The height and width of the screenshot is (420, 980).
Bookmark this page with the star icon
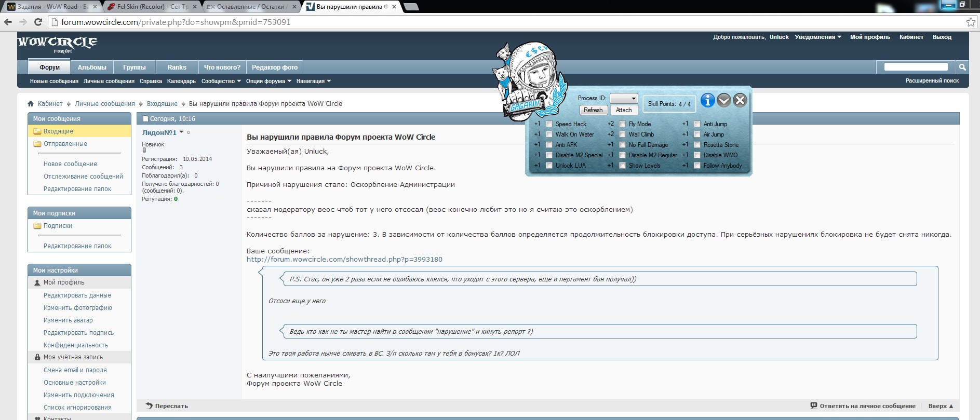(970, 22)
